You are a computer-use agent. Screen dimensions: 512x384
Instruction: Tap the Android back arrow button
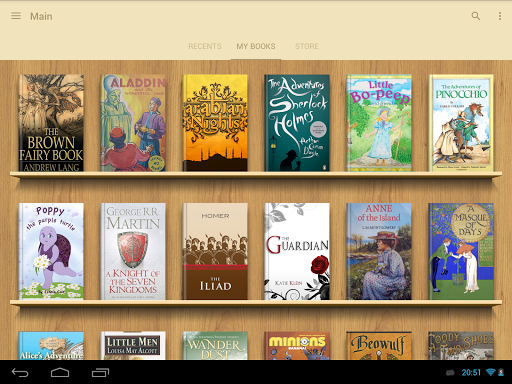[20, 372]
